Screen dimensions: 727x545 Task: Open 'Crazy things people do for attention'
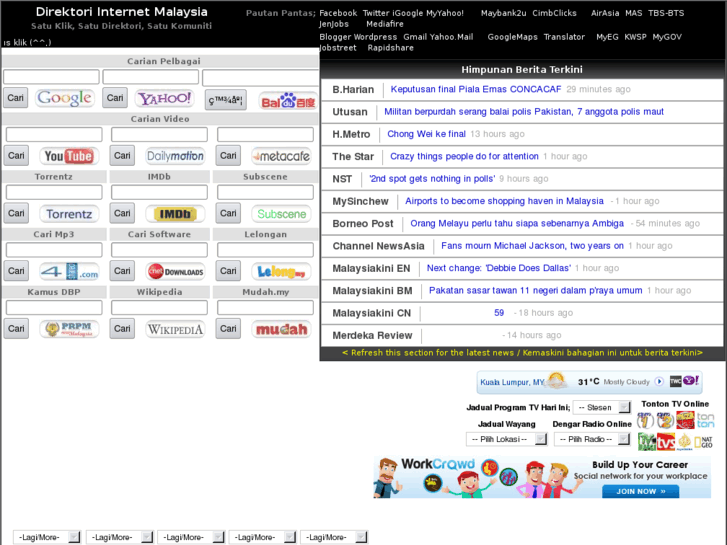pyautogui.click(x=464, y=156)
